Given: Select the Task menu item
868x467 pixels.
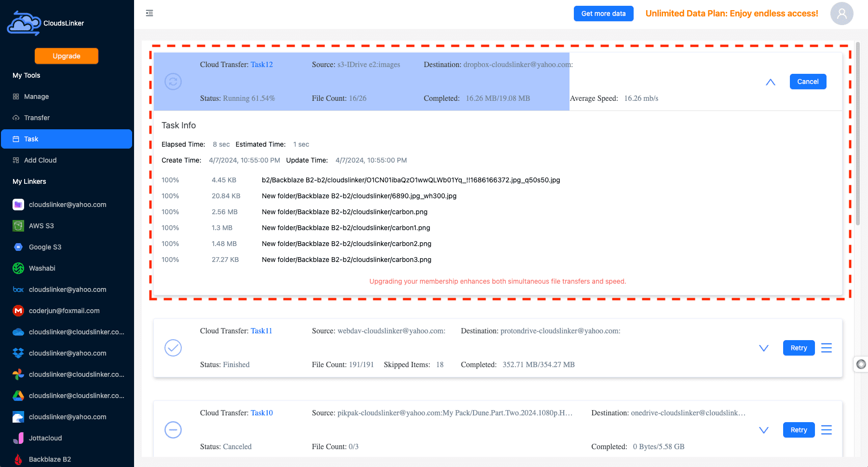Looking at the screenshot, I should point(67,139).
